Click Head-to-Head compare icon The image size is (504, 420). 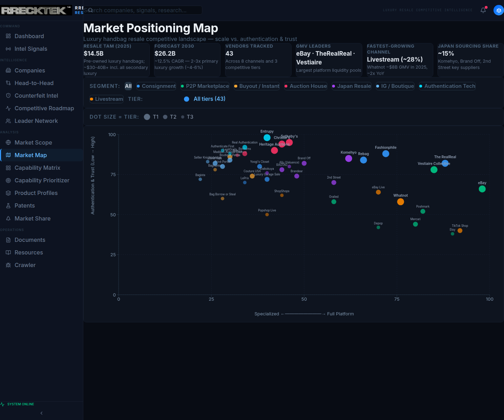click(x=8, y=83)
